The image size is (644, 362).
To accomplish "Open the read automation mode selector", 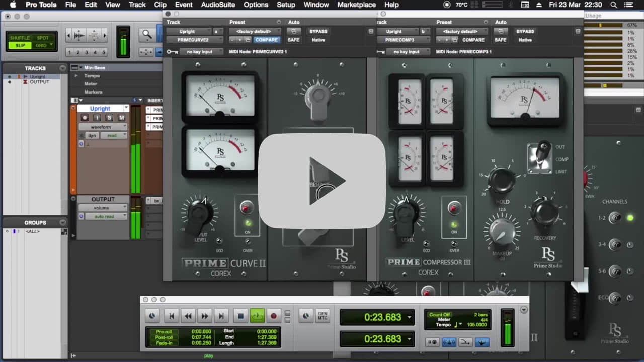I will coord(114,135).
